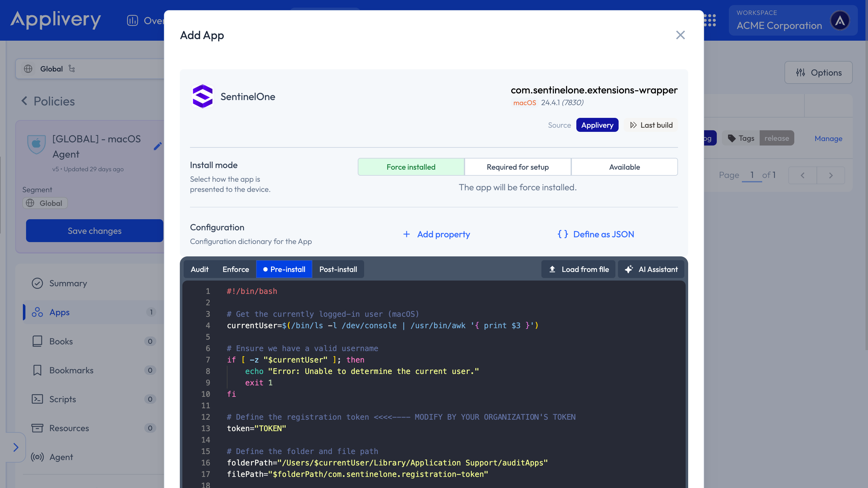Open the Books section
The height and width of the screenshot is (488, 868).
pyautogui.click(x=93, y=341)
